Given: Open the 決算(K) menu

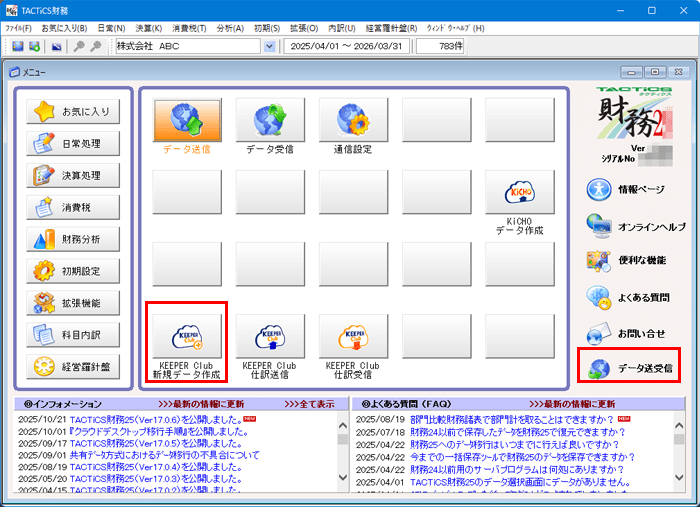Looking at the screenshot, I should pos(149,27).
